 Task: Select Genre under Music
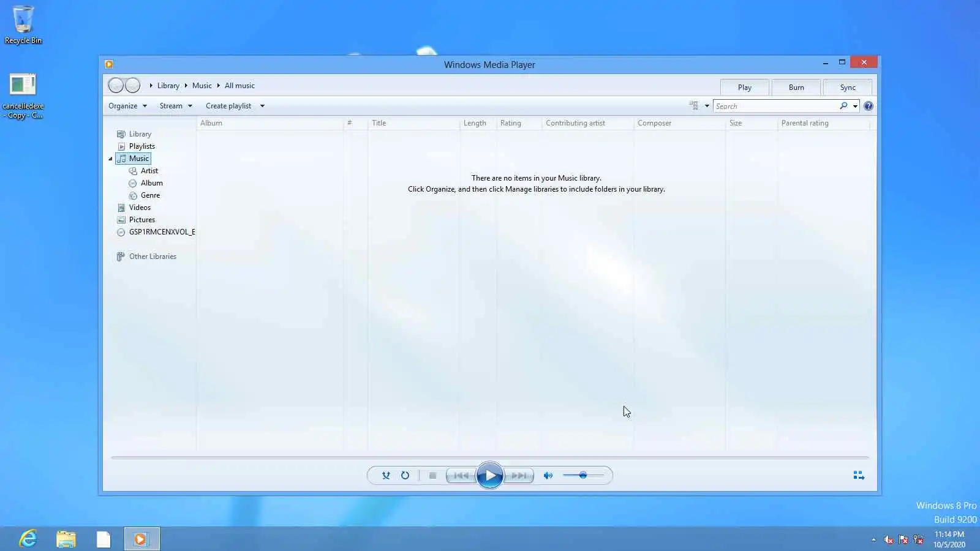click(x=150, y=195)
